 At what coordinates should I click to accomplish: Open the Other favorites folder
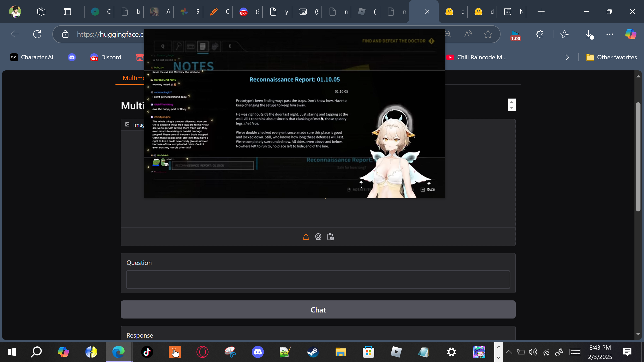(x=611, y=57)
